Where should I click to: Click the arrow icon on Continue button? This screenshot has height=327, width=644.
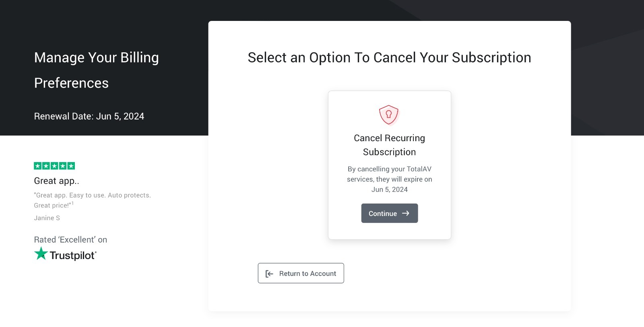click(406, 213)
